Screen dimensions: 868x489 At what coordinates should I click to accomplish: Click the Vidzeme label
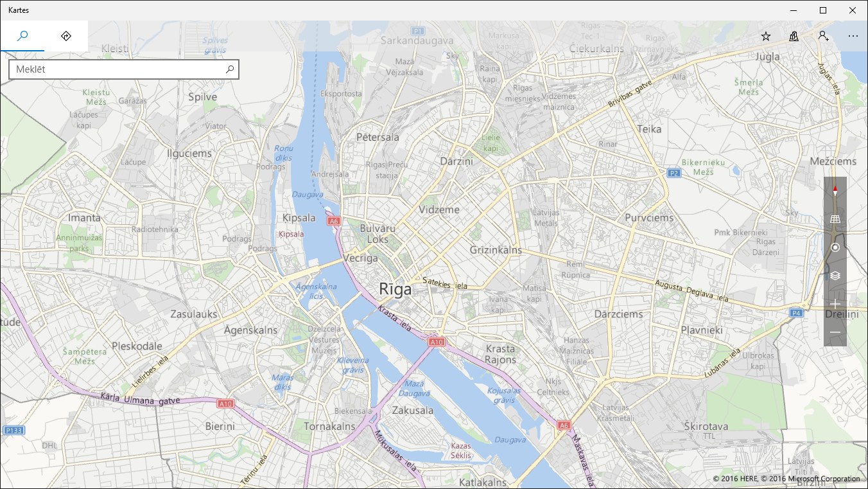[x=439, y=210]
